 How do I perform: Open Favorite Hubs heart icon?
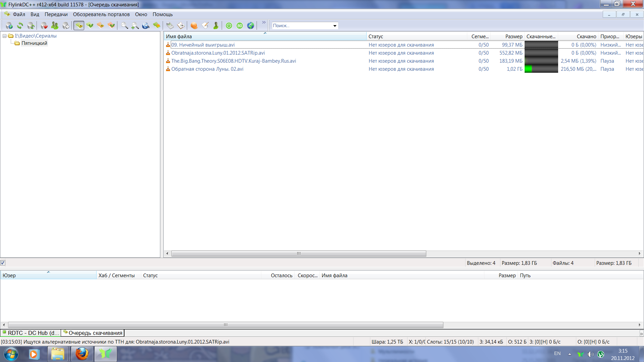(x=44, y=25)
